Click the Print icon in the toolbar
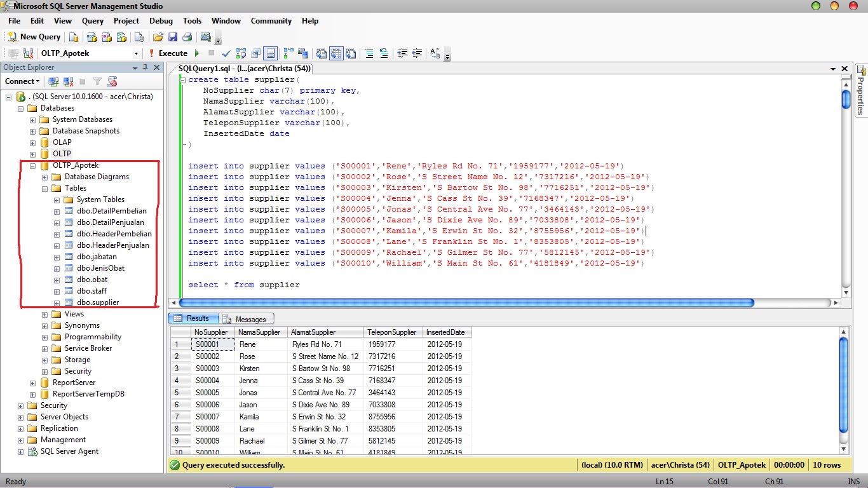Image resolution: width=868 pixels, height=488 pixels. (x=187, y=37)
